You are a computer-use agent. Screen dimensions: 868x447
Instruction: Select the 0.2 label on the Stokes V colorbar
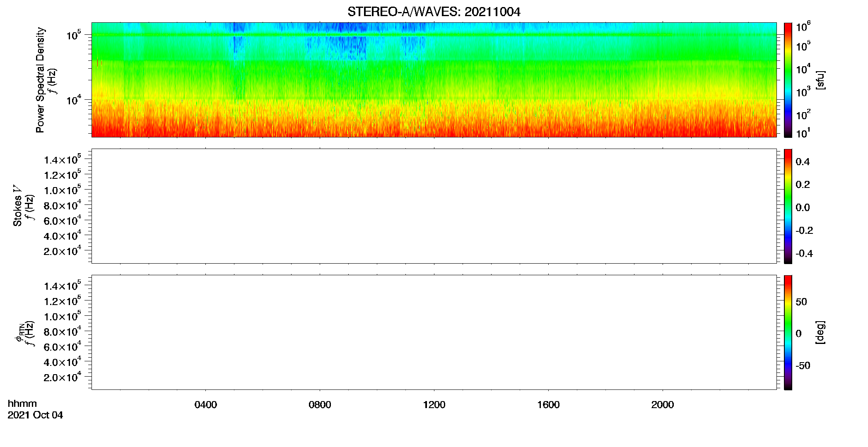point(803,185)
